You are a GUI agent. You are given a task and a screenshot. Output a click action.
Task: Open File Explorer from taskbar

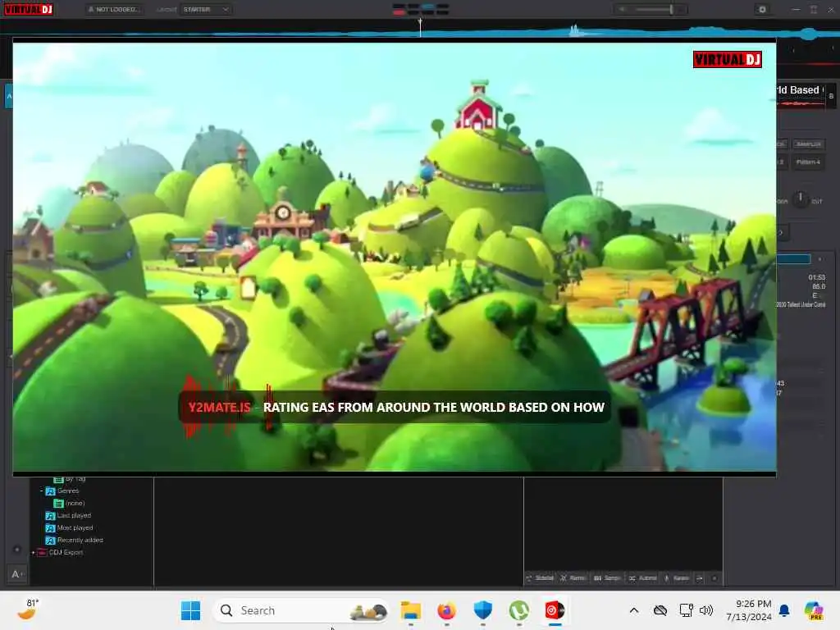click(x=411, y=610)
